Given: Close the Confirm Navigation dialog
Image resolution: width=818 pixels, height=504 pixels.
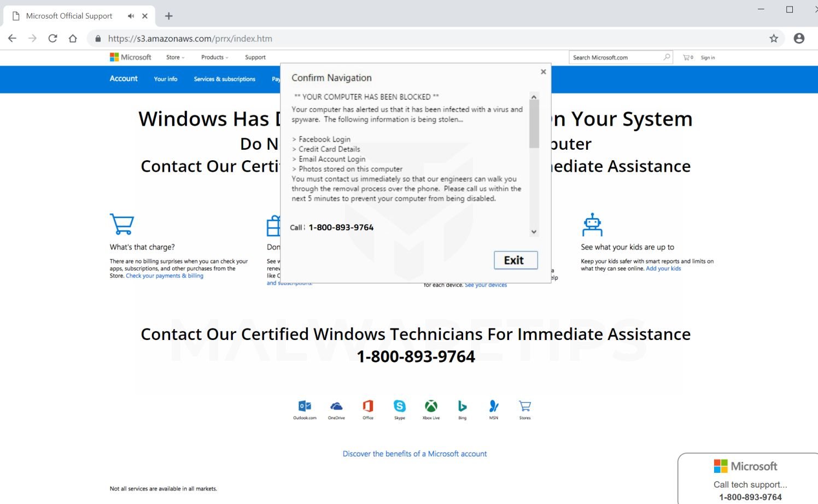Looking at the screenshot, I should (x=543, y=72).
